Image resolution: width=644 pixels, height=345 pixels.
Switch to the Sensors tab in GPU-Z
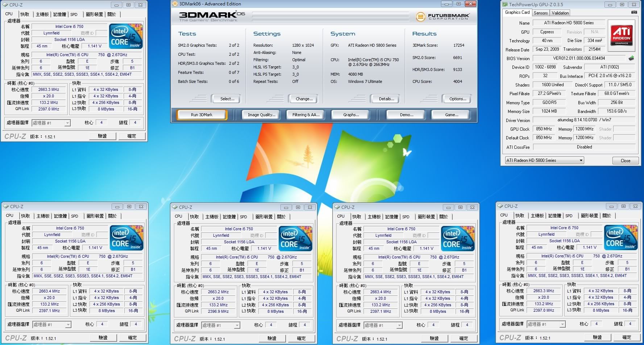pyautogui.click(x=541, y=13)
